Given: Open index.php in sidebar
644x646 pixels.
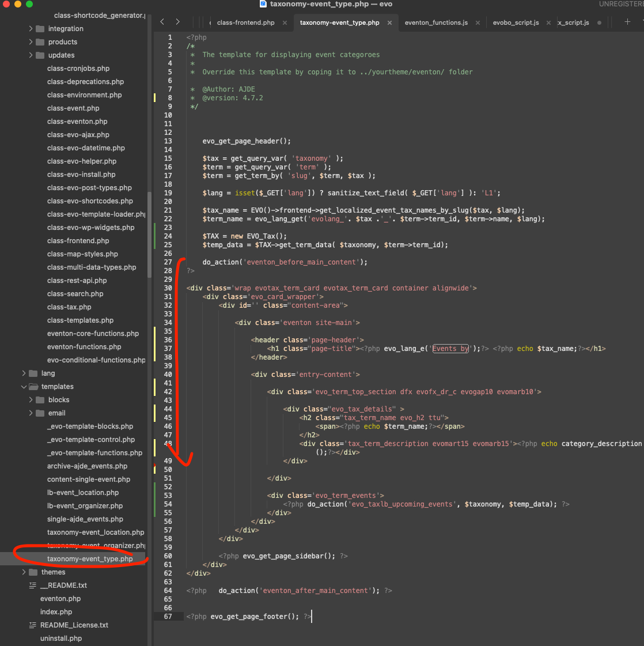Looking at the screenshot, I should 56,612.
